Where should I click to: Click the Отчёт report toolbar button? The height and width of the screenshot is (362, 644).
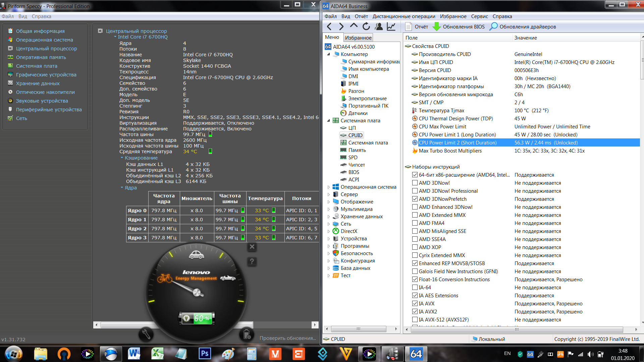coord(417,26)
